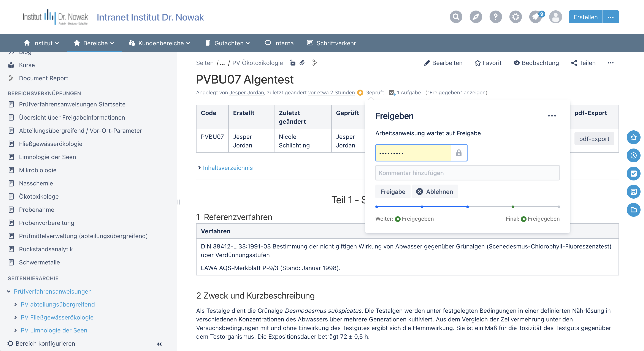The height and width of the screenshot is (351, 644).
Task: Open 'vor etwa 2 Stunden' history link
Action: click(x=331, y=92)
